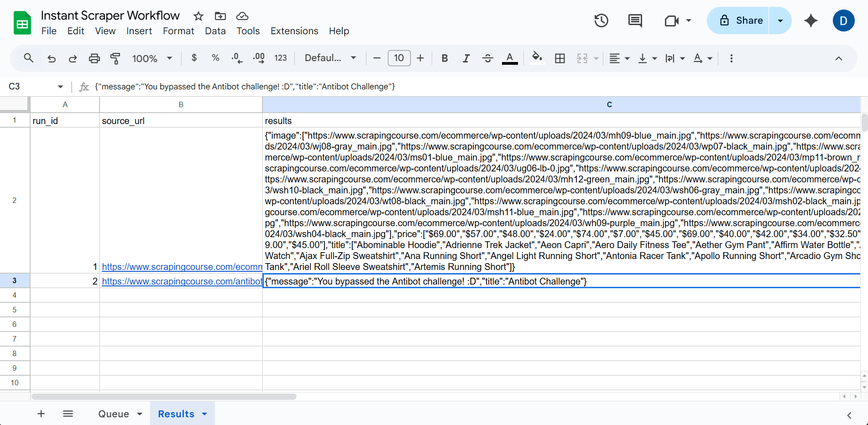Click the Share button
Screen dimensions: 868x425
[x=738, y=21]
